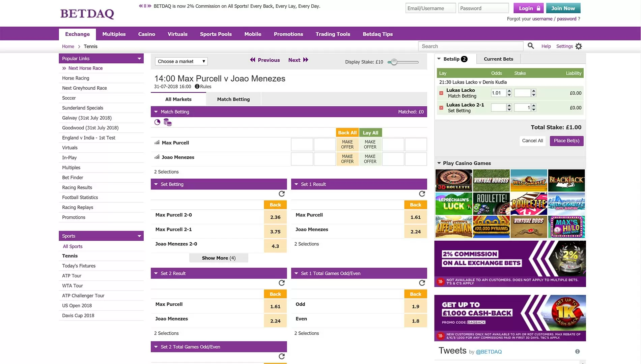641x364 pixels.
Task: Click the Login button
Action: pyautogui.click(x=528, y=8)
